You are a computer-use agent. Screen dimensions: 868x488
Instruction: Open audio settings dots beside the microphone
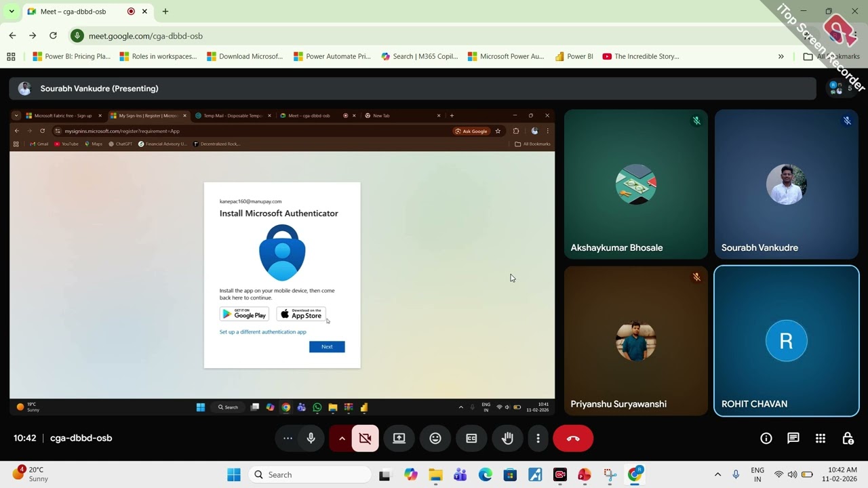(288, 439)
